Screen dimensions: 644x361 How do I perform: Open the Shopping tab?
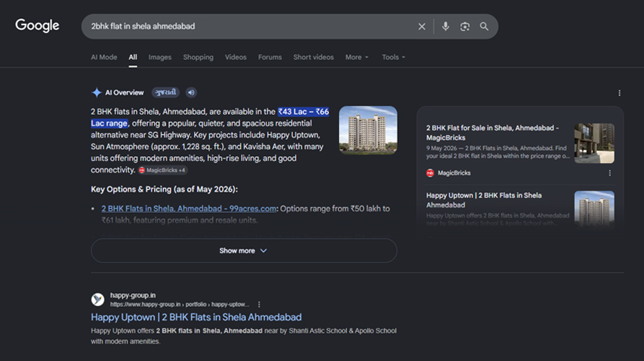coord(198,57)
